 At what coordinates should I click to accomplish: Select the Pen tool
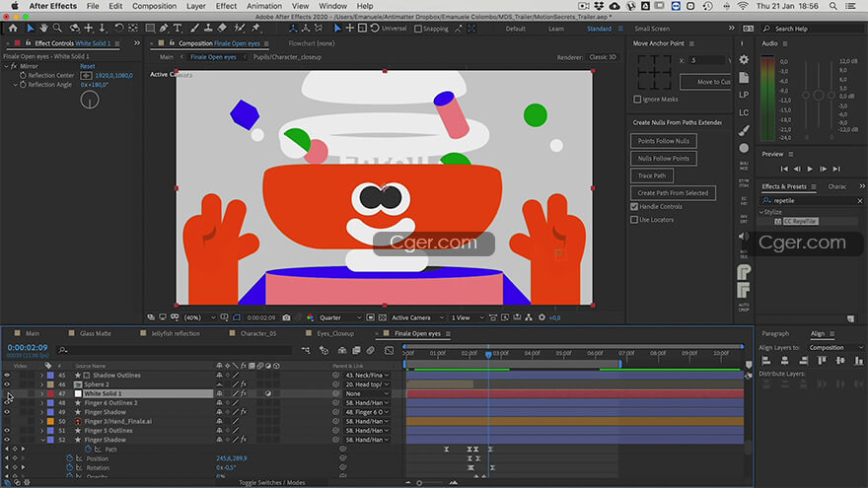164,28
